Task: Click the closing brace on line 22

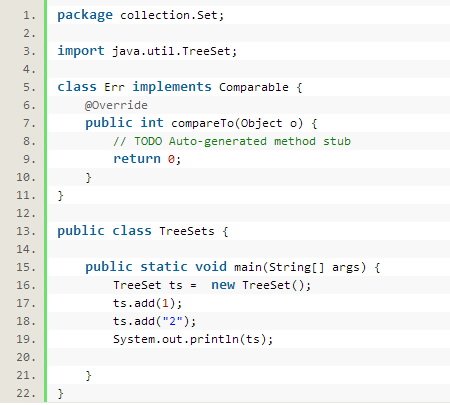Action: pyautogui.click(x=60, y=393)
